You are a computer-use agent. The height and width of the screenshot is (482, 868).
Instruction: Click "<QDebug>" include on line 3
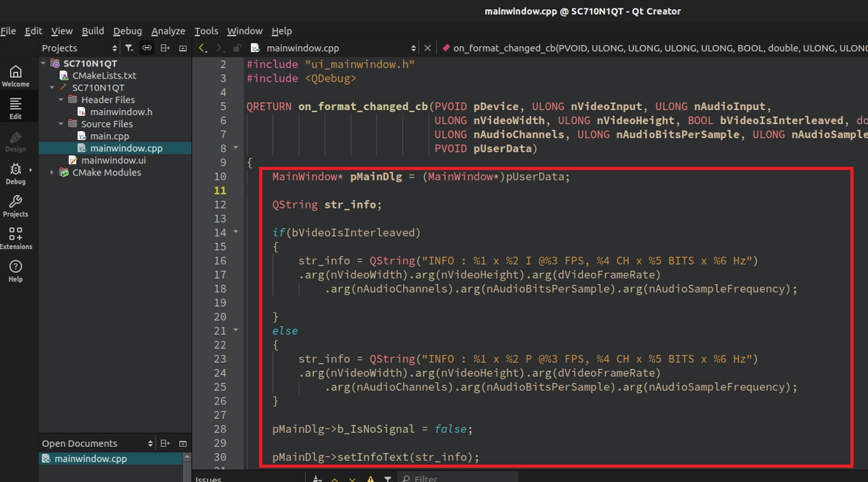point(330,79)
